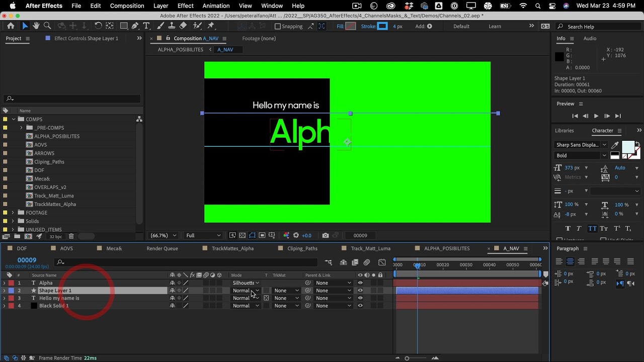Open the Composition menu
Image resolution: width=644 pixels, height=362 pixels.
click(127, 6)
